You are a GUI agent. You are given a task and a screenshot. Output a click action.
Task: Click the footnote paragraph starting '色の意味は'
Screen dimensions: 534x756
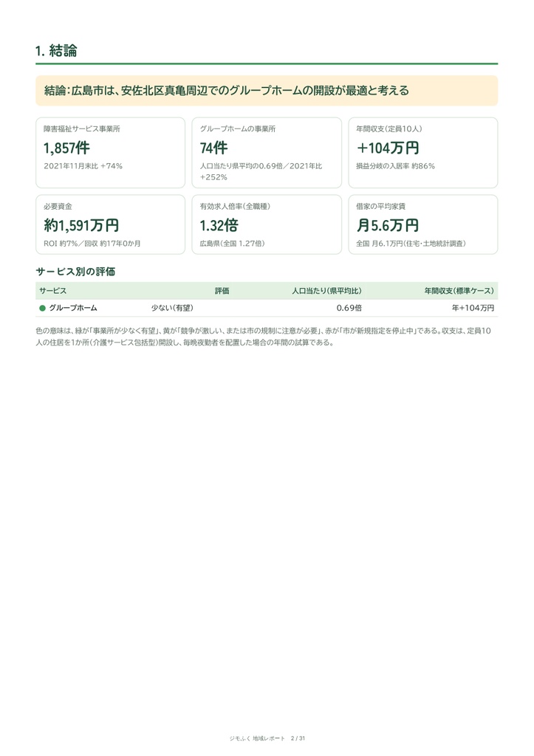[264, 337]
